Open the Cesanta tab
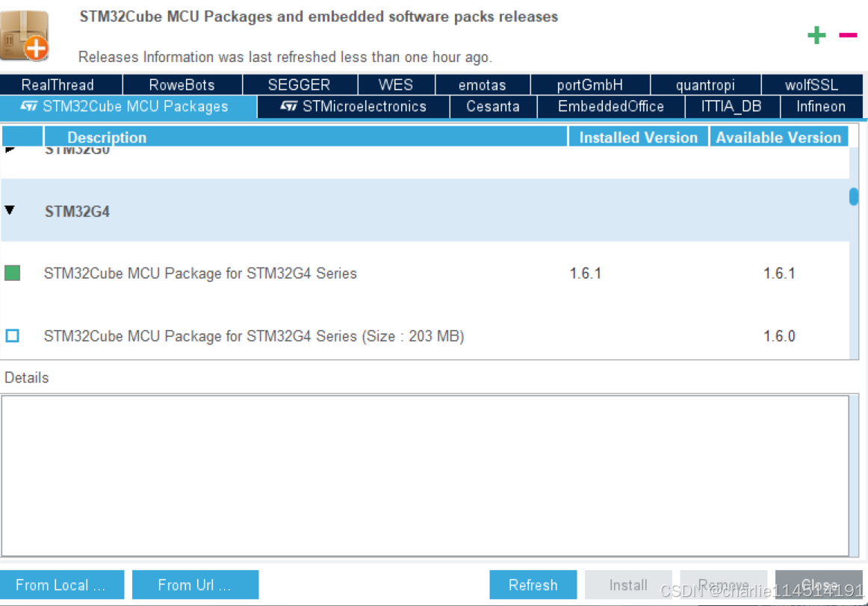This screenshot has height=606, width=868. click(493, 106)
